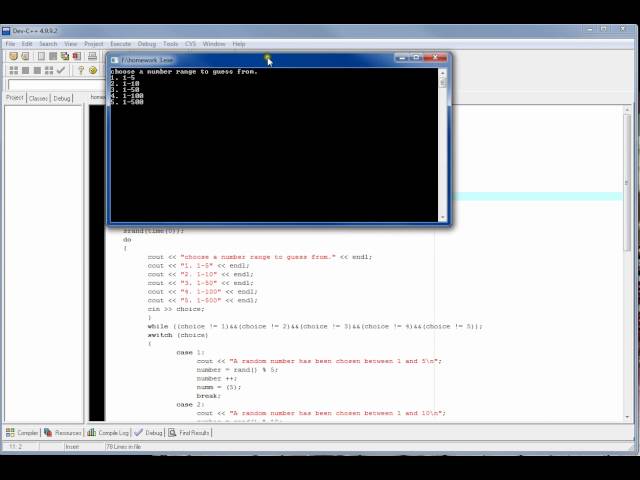Click the Save file toolbar icon

click(x=41, y=56)
